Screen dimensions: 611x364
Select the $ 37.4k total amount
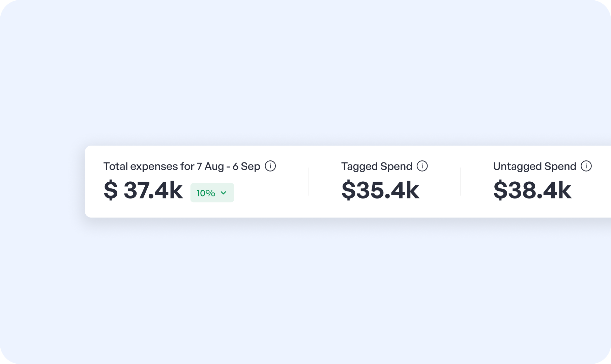coord(143,191)
